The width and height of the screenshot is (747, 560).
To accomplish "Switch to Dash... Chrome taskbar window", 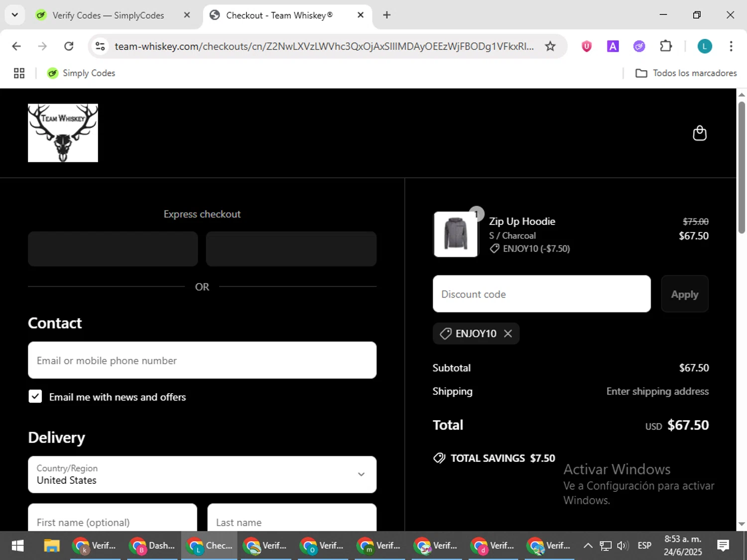I will coord(152,546).
